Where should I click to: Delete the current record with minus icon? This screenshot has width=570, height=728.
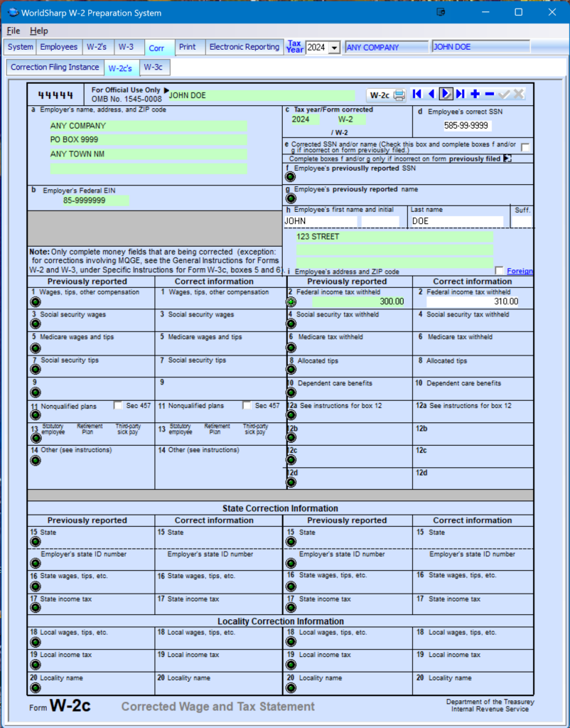[x=489, y=95]
